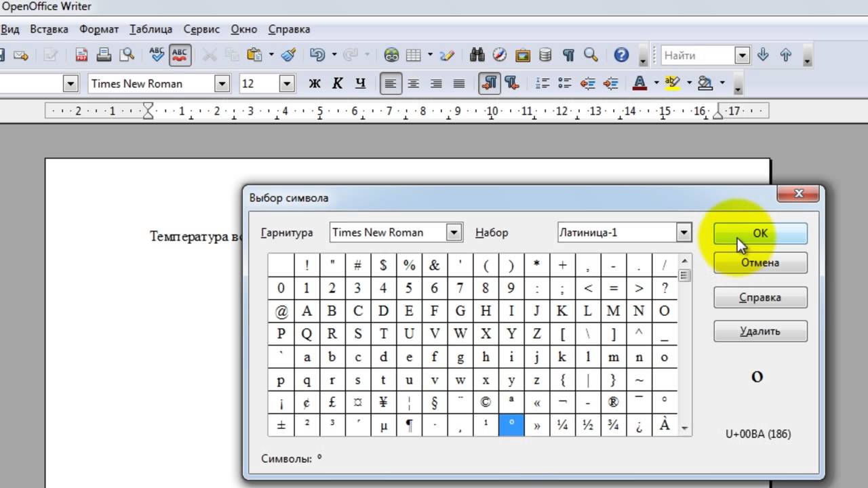Click the Undo arrow icon
The height and width of the screenshot is (488, 868).
[x=316, y=55]
